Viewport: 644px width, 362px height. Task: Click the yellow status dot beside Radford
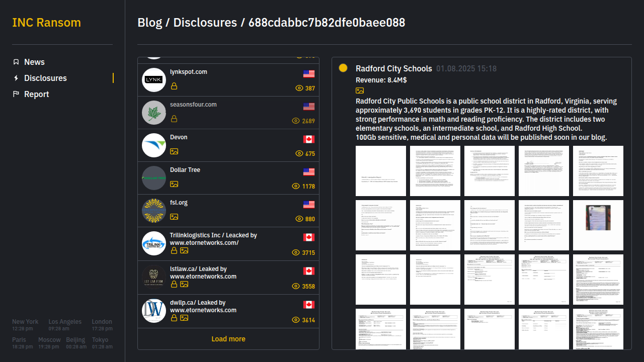(x=343, y=68)
